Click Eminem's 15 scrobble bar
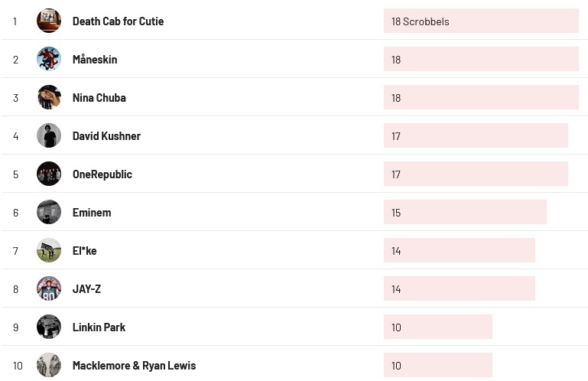588x381 pixels. coord(465,213)
